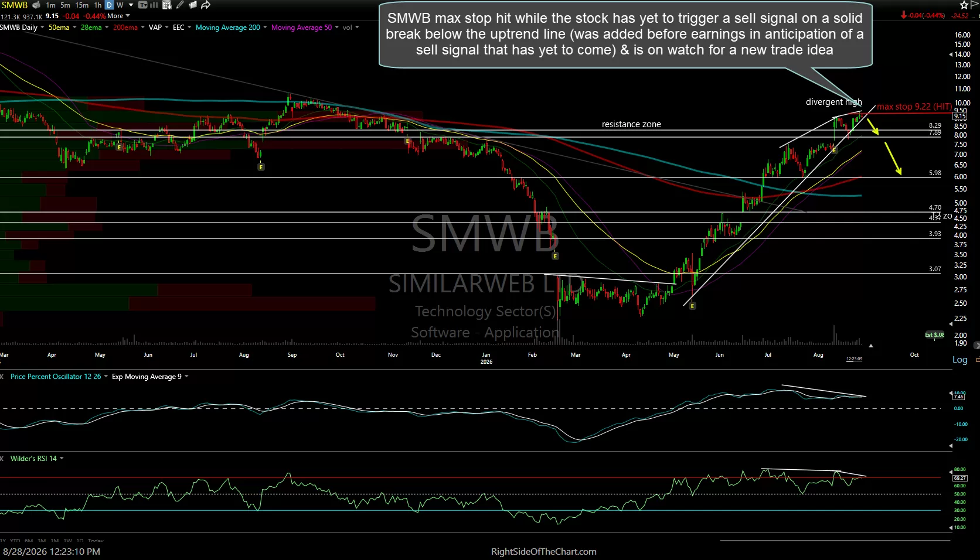Expand the timeframe list dropdown arrow

(x=131, y=5)
